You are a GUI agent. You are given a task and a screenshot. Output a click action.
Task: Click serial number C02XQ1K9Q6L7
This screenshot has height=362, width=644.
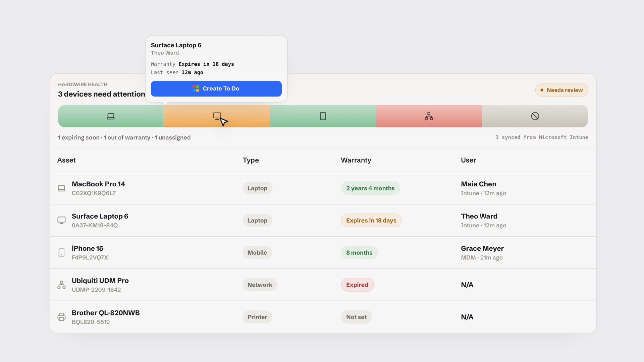pos(94,193)
